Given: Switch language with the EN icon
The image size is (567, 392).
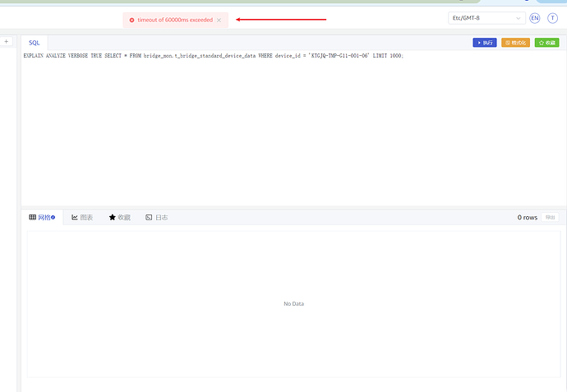Looking at the screenshot, I should (535, 18).
